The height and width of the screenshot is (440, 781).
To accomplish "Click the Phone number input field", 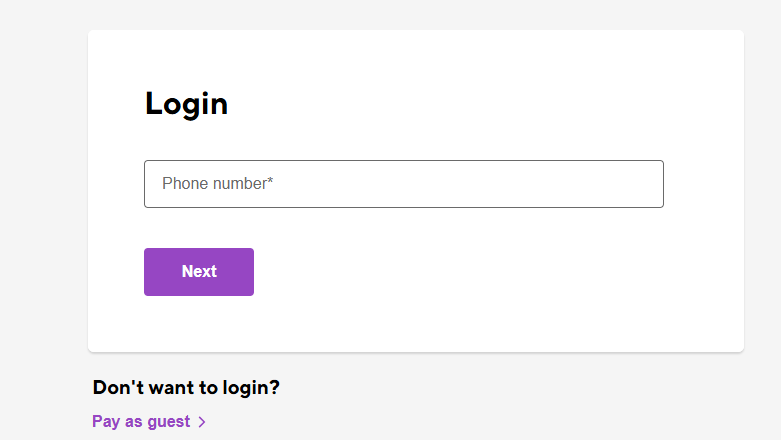I will tap(403, 184).
